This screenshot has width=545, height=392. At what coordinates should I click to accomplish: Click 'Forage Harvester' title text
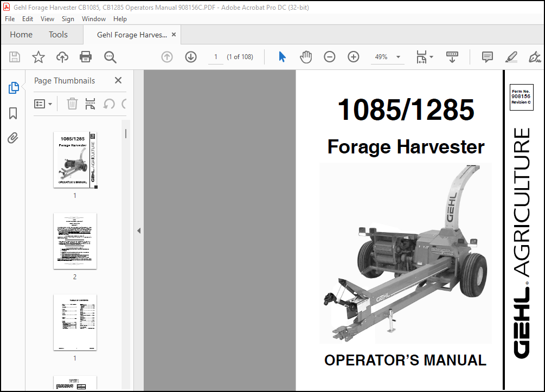point(406,146)
